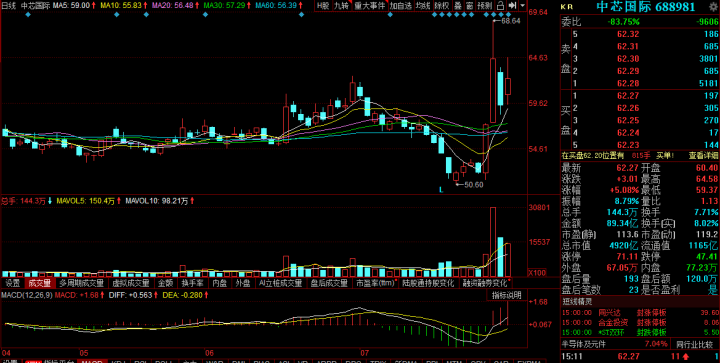720x363 pixels.
Task: Select the 外盘 tab
Action: [243, 283]
